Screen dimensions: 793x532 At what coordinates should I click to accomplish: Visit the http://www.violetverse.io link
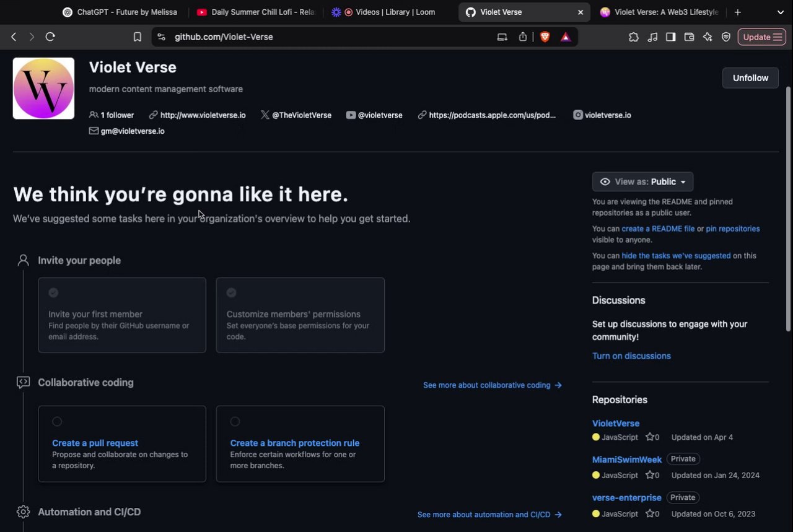pos(203,115)
